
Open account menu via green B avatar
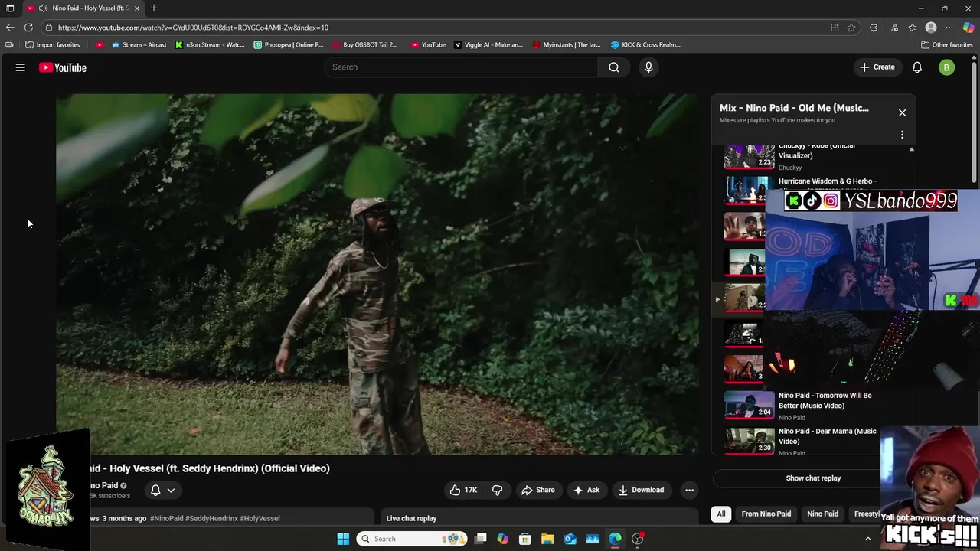(x=946, y=67)
